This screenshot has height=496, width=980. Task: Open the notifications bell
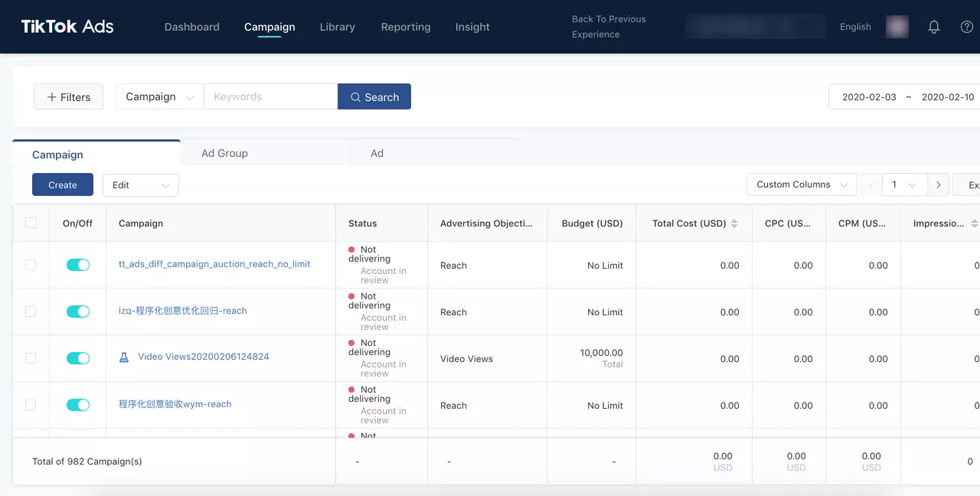[934, 27]
